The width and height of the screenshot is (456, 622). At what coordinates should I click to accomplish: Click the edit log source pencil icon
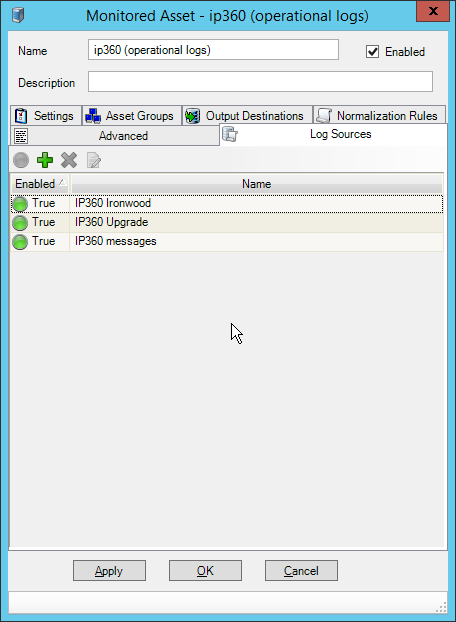94,160
